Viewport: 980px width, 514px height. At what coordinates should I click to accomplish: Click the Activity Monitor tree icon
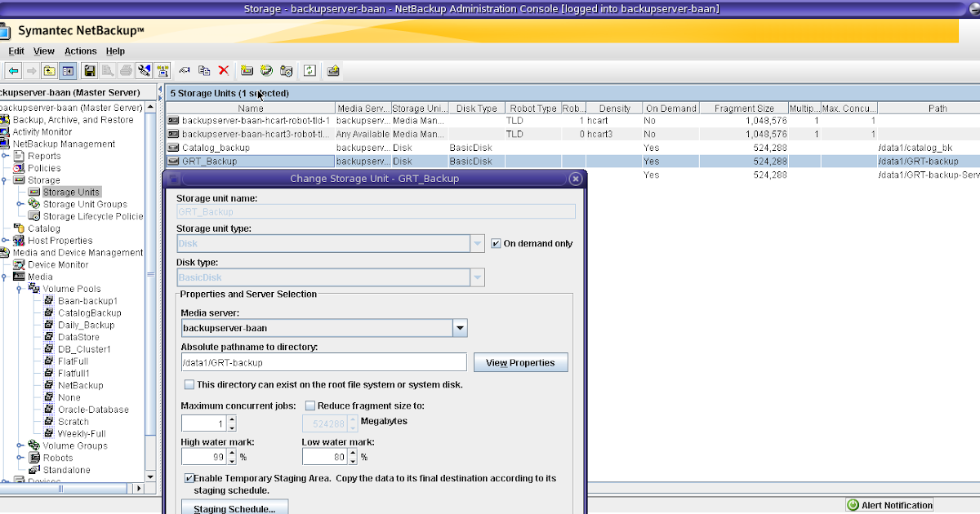coord(5,131)
